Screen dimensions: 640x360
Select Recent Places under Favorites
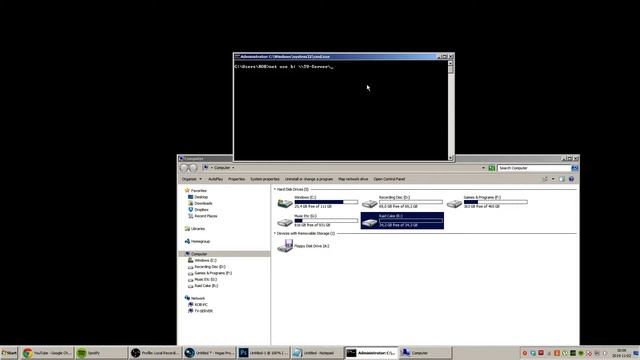[x=206, y=216]
